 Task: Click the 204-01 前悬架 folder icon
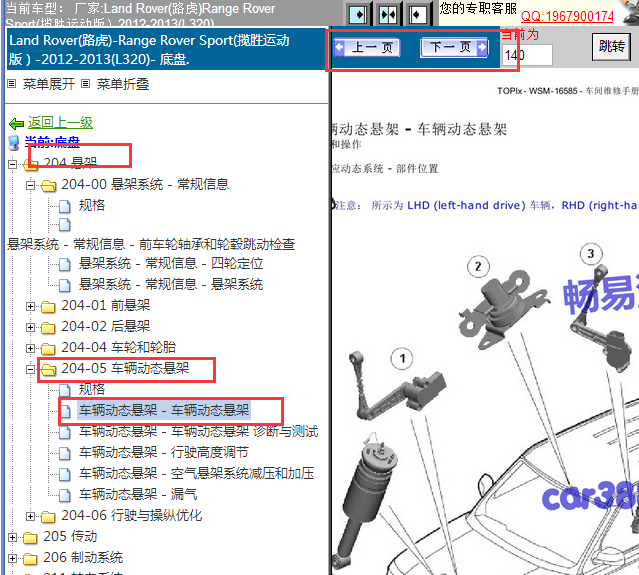tap(48, 306)
